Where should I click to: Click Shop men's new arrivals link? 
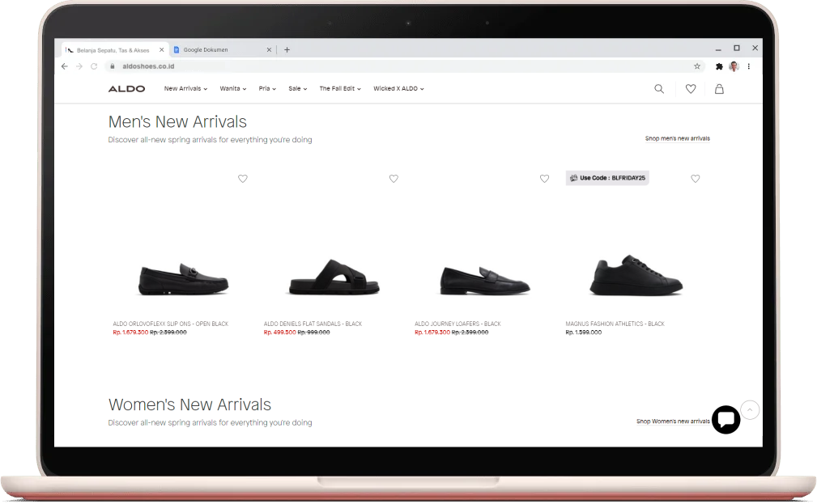coord(677,138)
